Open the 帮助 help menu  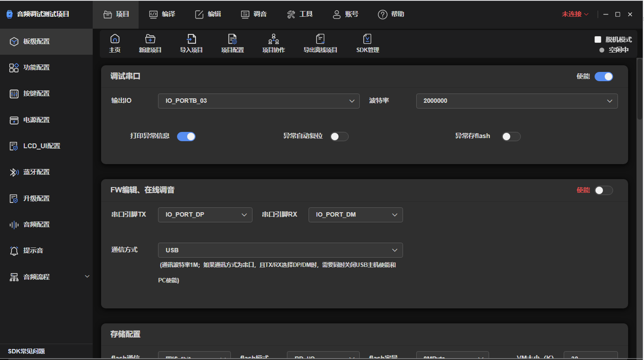(x=391, y=15)
